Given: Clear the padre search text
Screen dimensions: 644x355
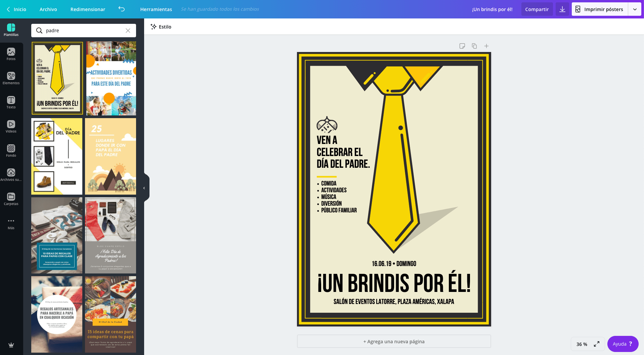Looking at the screenshot, I should pos(128,31).
